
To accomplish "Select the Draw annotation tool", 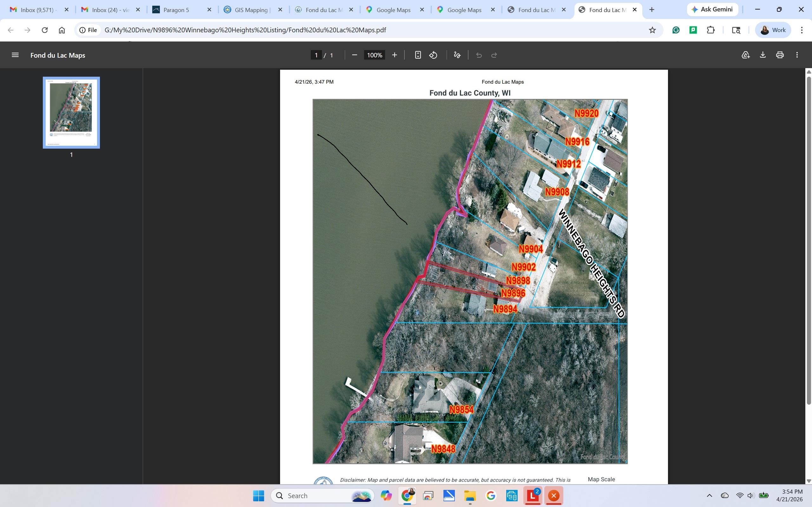I will [x=457, y=55].
